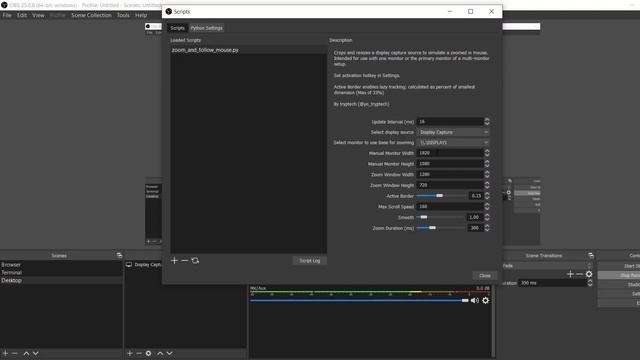Screen dimensions: 640x360
Task: Click the monitor icon beside the Display Capture source
Action: tap(129, 264)
